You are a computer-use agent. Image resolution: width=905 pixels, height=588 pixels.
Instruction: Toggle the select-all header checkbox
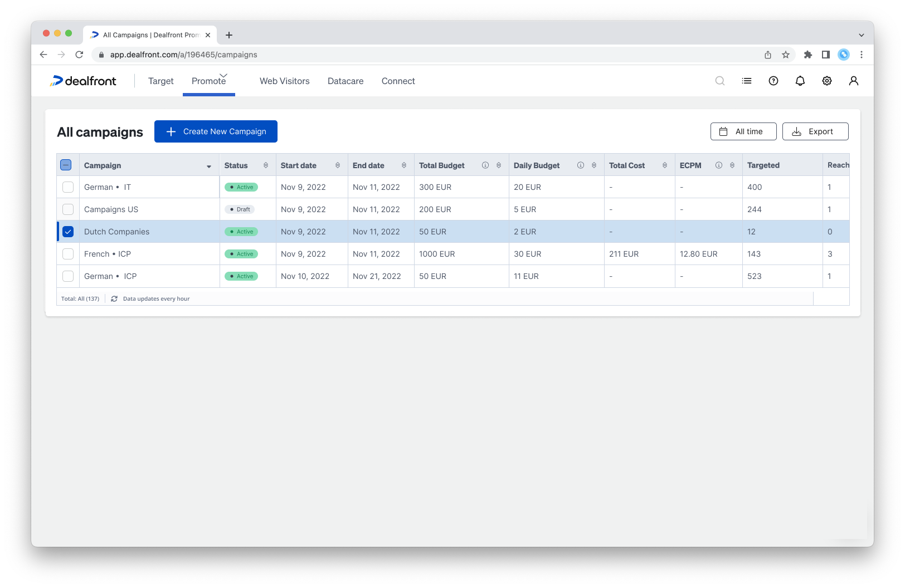(66, 165)
